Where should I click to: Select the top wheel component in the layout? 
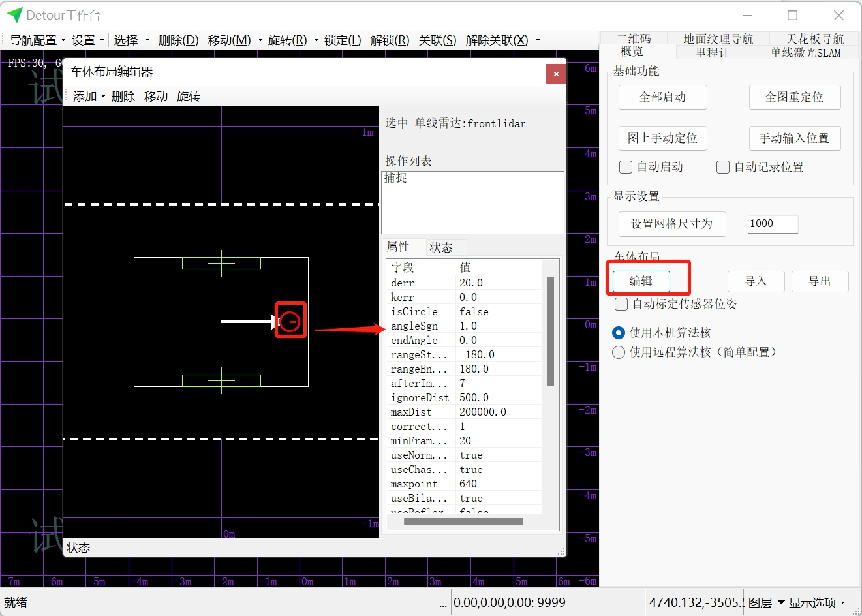click(x=221, y=264)
